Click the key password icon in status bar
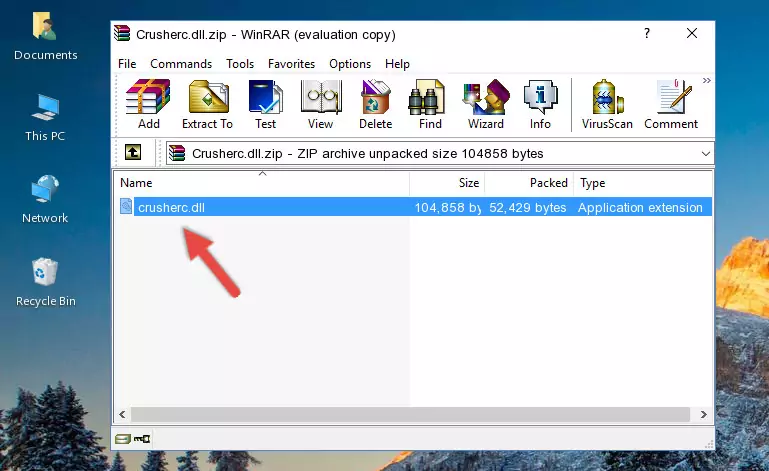 (x=142, y=439)
